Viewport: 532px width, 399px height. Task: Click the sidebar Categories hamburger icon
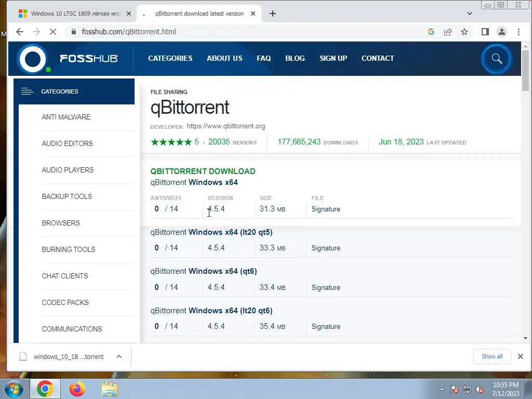point(27,91)
